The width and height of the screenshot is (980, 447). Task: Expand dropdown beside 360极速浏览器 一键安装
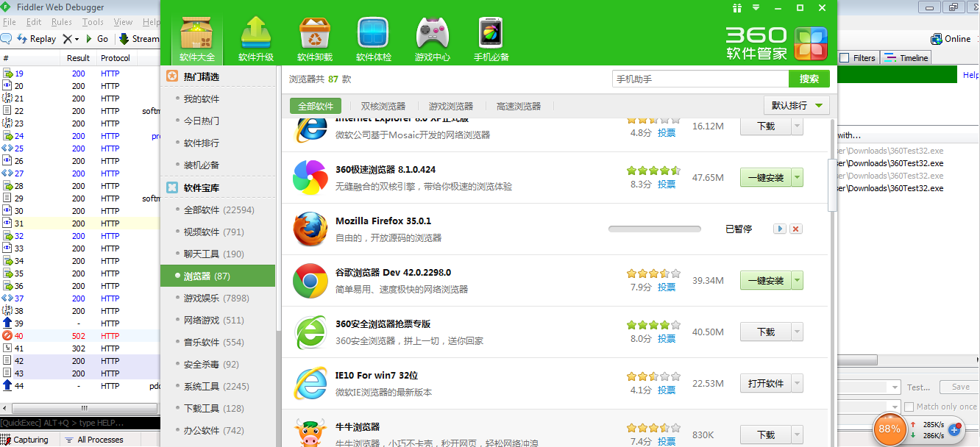[797, 177]
